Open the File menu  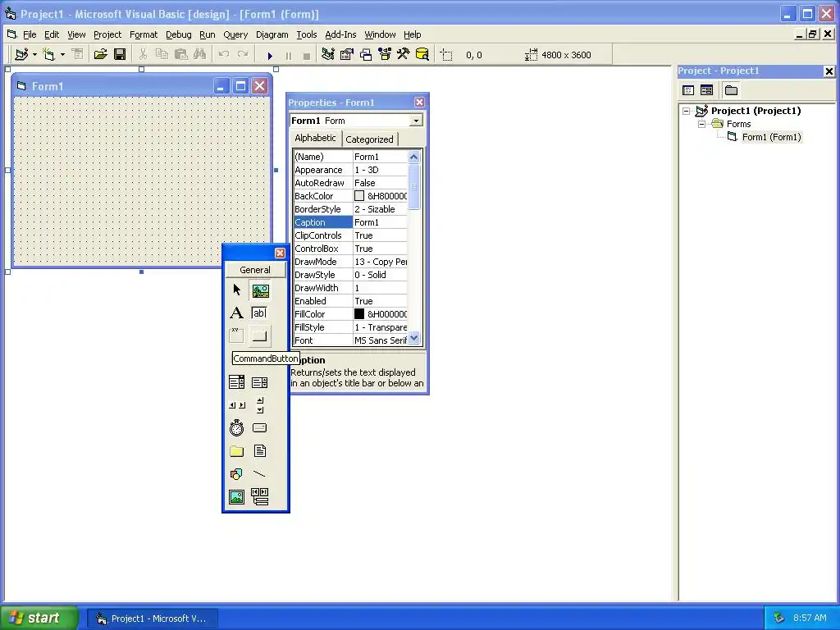tap(30, 34)
